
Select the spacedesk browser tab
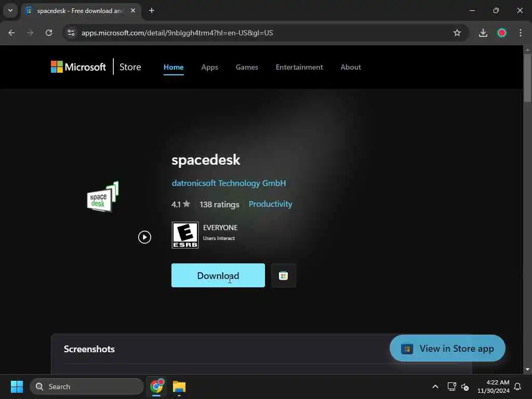80,11
